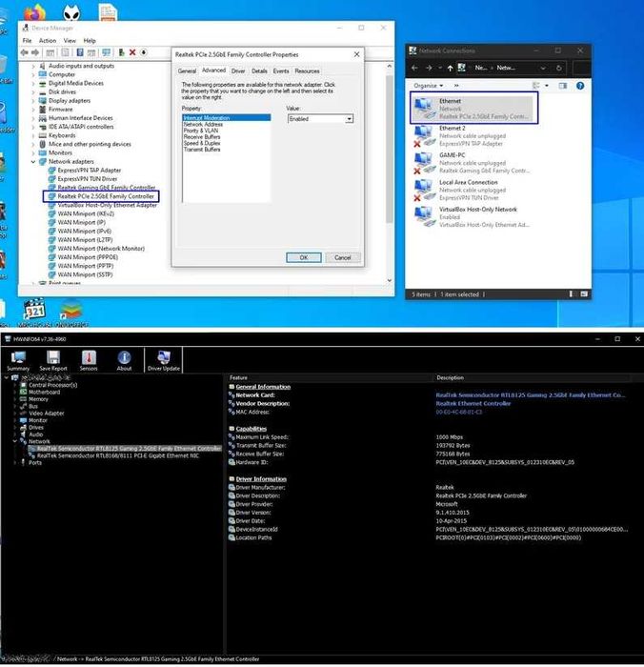The width and height of the screenshot is (644, 667).
Task: Click Driver Update icon in HWiNFO
Action: pos(163,361)
